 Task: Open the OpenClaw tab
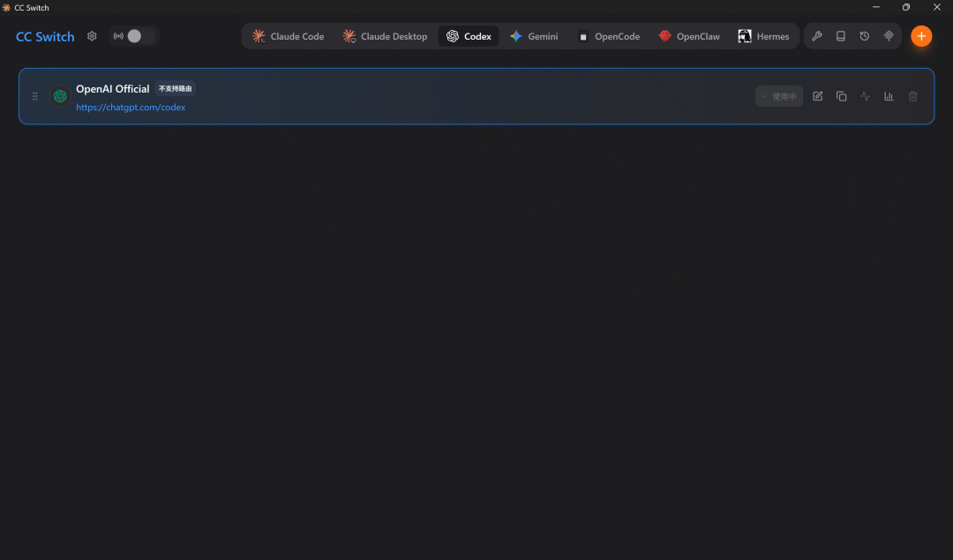(x=689, y=36)
